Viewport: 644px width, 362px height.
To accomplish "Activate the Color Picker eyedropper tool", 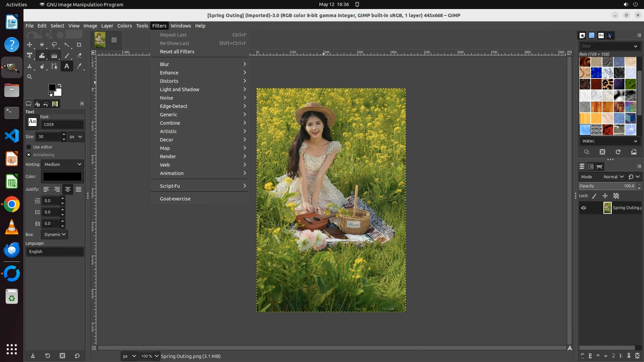I will pyautogui.click(x=79, y=66).
